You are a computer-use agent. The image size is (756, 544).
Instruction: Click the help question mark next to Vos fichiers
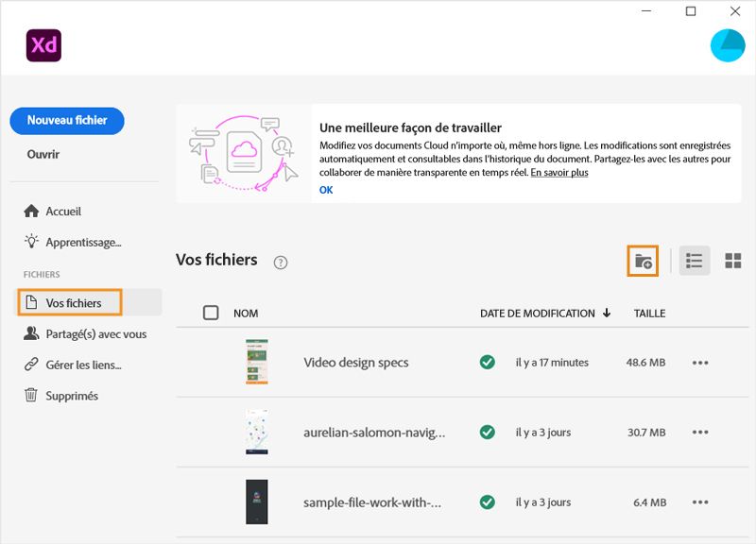point(281,263)
